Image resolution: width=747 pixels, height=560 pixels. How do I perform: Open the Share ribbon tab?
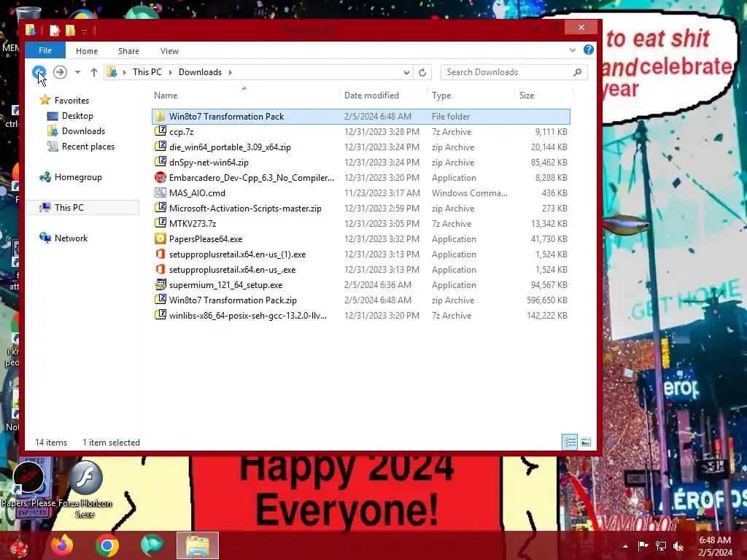coord(128,51)
